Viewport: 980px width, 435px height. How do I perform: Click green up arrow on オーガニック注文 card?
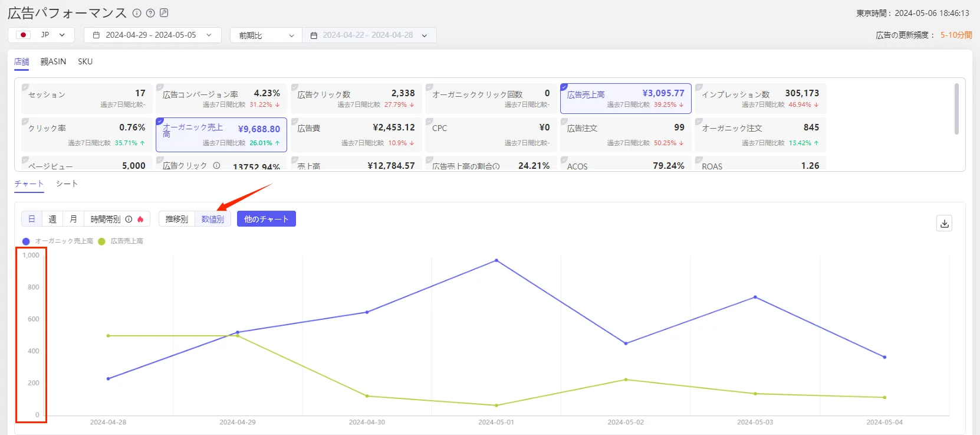pyautogui.click(x=816, y=143)
